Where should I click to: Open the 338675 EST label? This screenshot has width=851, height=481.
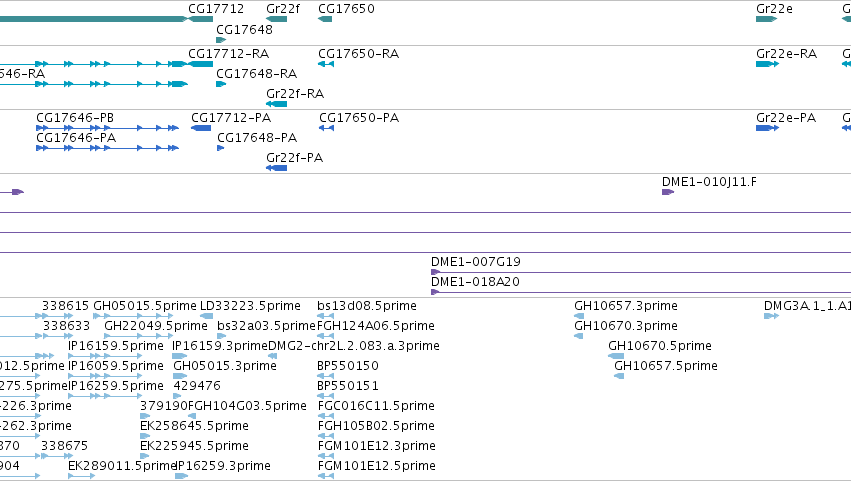pos(65,446)
